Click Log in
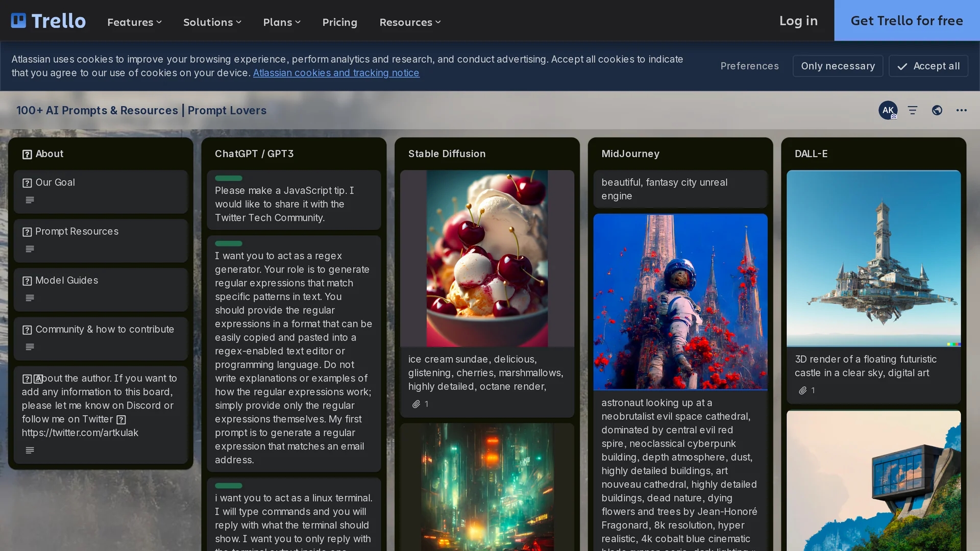The image size is (980, 551). point(798,21)
